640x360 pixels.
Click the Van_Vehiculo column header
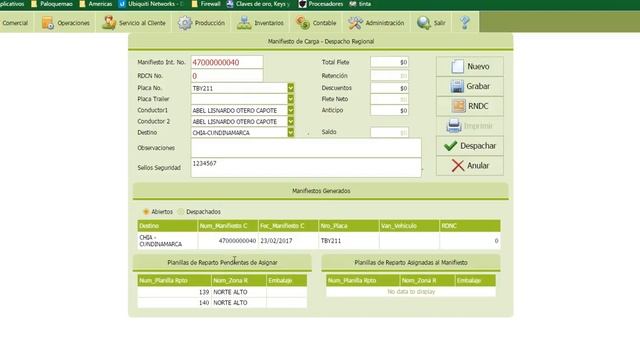[409, 226]
